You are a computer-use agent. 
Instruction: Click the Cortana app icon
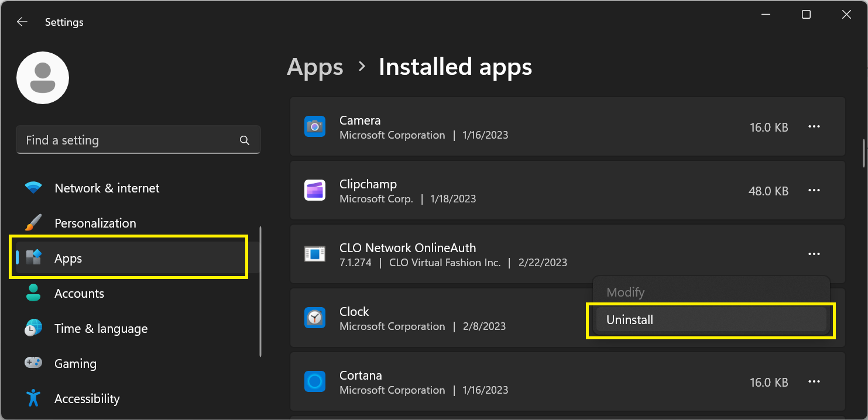click(315, 381)
